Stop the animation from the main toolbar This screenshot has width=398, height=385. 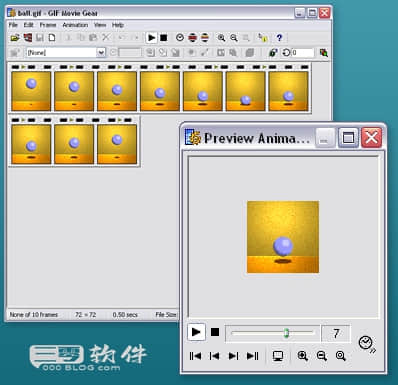163,38
